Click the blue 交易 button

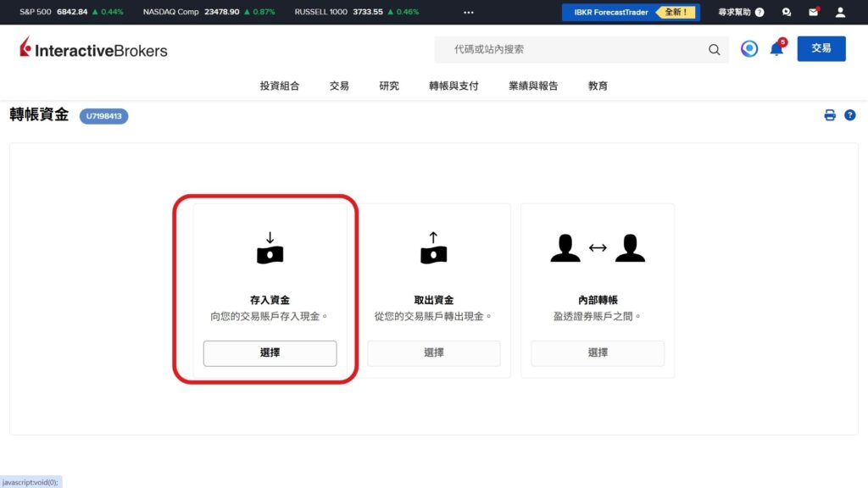click(821, 49)
